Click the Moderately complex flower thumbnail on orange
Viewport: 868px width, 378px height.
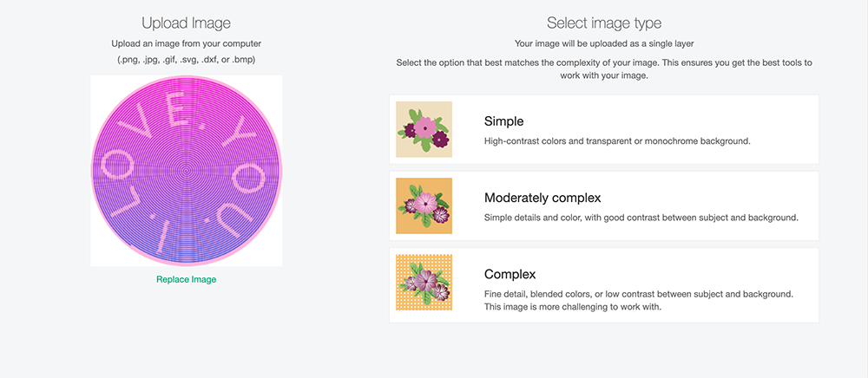(424, 205)
